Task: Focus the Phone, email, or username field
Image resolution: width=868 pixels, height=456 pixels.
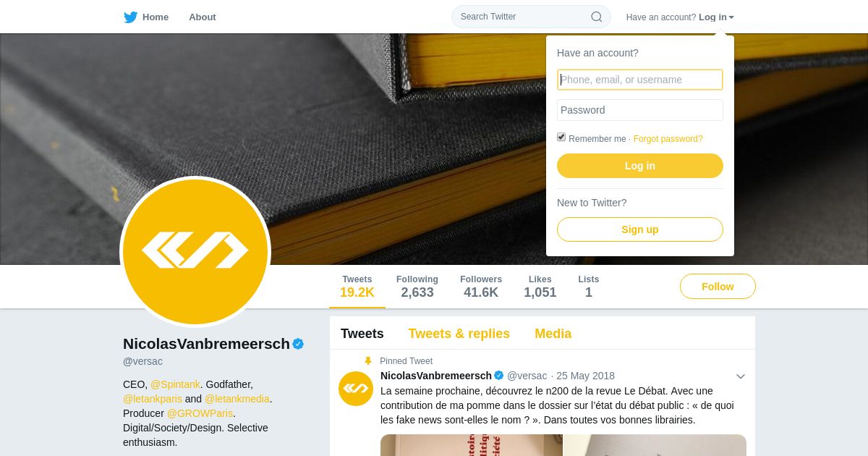Action: coord(640,80)
